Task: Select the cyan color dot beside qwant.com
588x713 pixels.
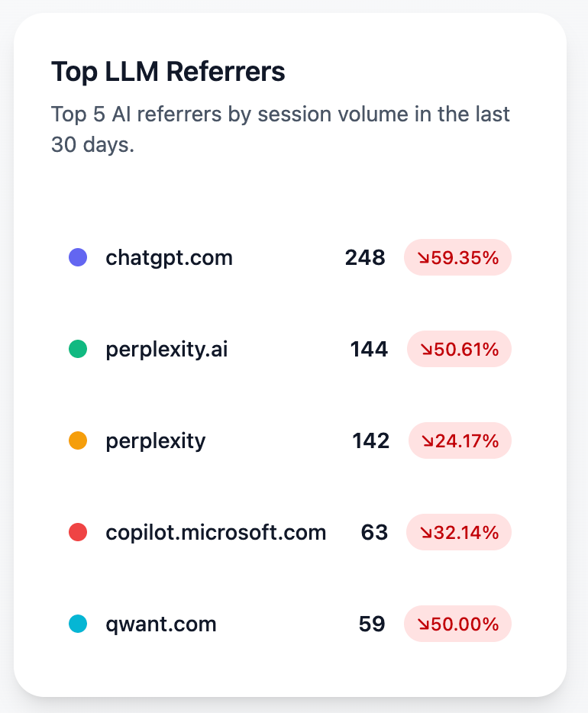Action: pos(77,624)
